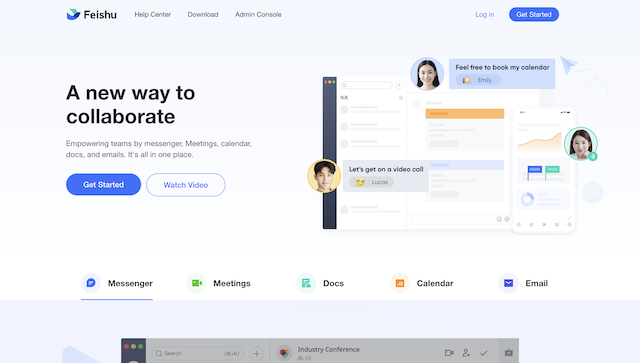Click the checkmark icon in chat header

[484, 353]
